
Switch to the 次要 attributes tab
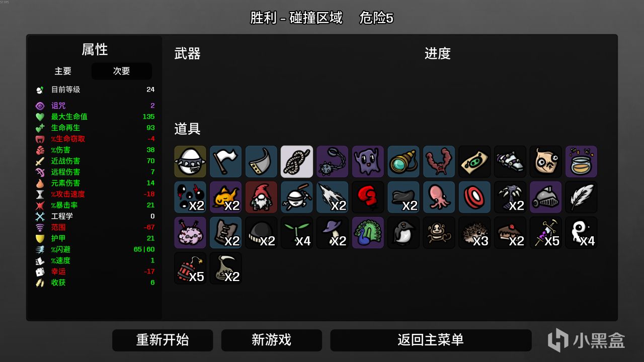[122, 71]
